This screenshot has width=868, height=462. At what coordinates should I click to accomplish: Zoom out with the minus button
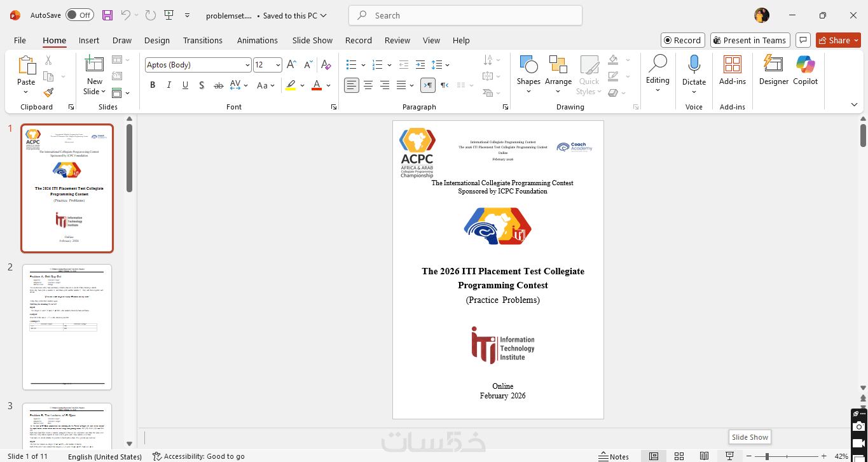pyautogui.click(x=748, y=456)
